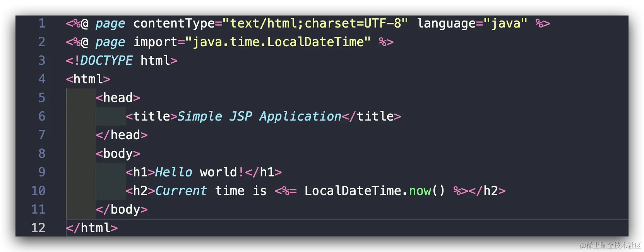The height and width of the screenshot is (252, 644).
Task: Click the opening h1 tag
Action: [x=140, y=172]
